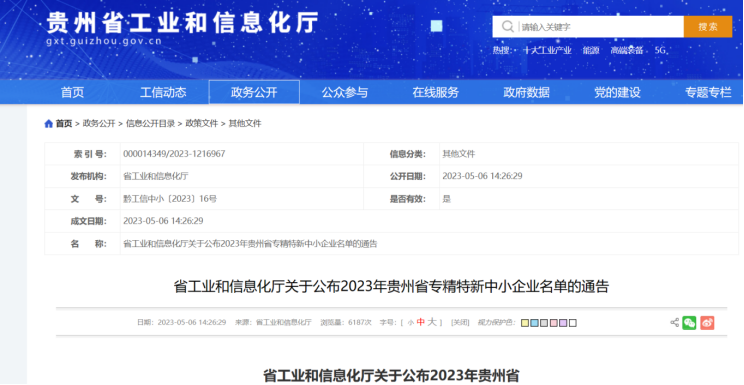Click document number 黔工信中小〔2023〕16号
The width and height of the screenshot is (744, 385).
(x=170, y=199)
